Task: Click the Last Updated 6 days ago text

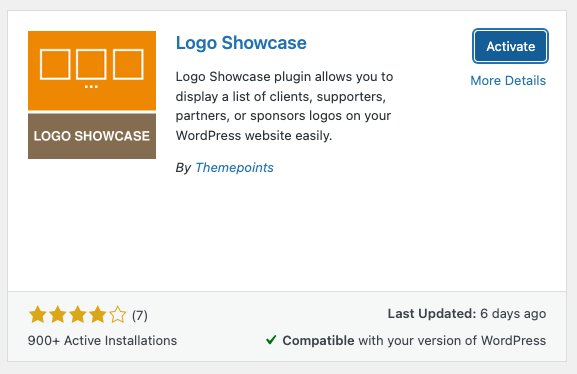Action: click(x=467, y=314)
